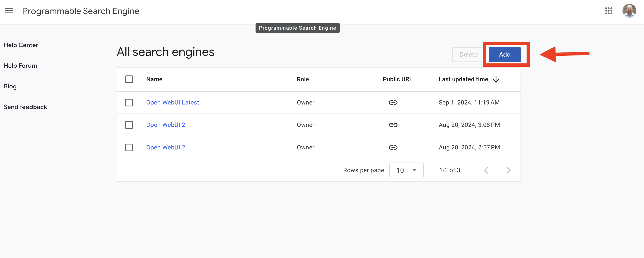644x258 pixels.
Task: Expand the Rows per page dropdown
Action: [x=406, y=170]
